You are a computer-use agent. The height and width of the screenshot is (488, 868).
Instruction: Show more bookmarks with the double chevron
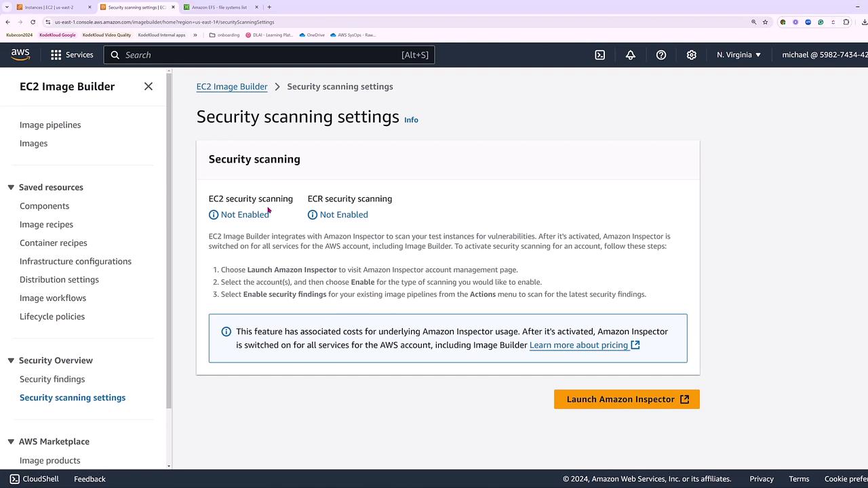(x=195, y=35)
